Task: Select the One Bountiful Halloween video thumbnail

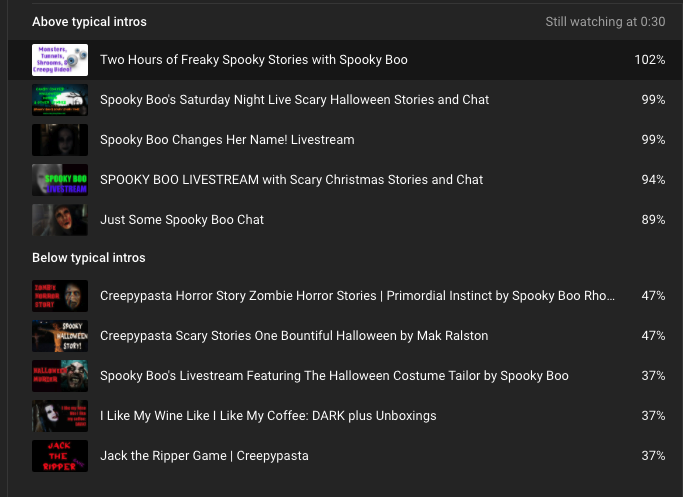Action: (60, 336)
